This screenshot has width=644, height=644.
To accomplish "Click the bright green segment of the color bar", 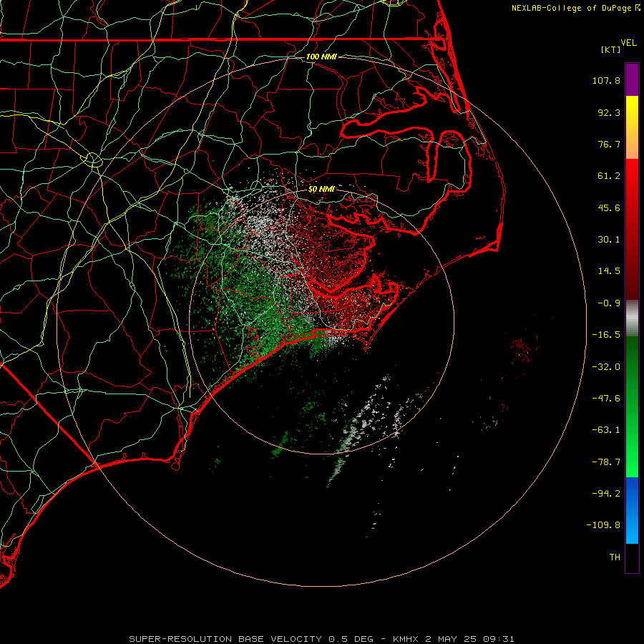I will click(x=632, y=406).
